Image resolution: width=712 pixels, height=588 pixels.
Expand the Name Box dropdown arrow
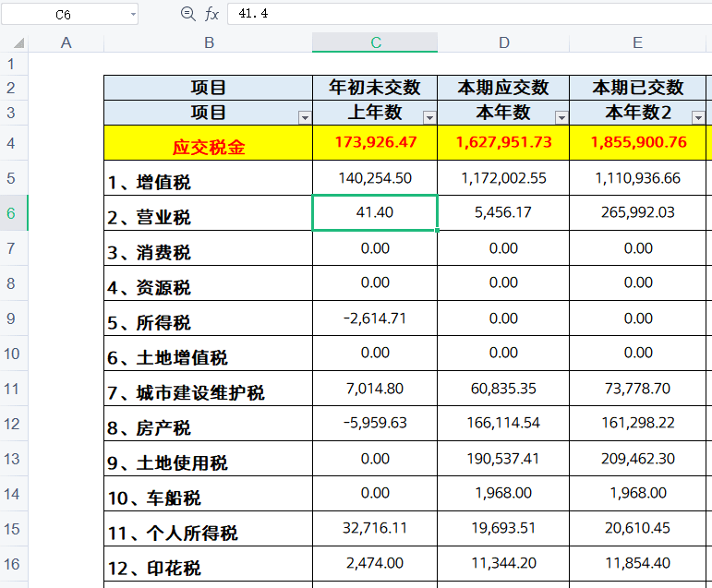click(133, 14)
